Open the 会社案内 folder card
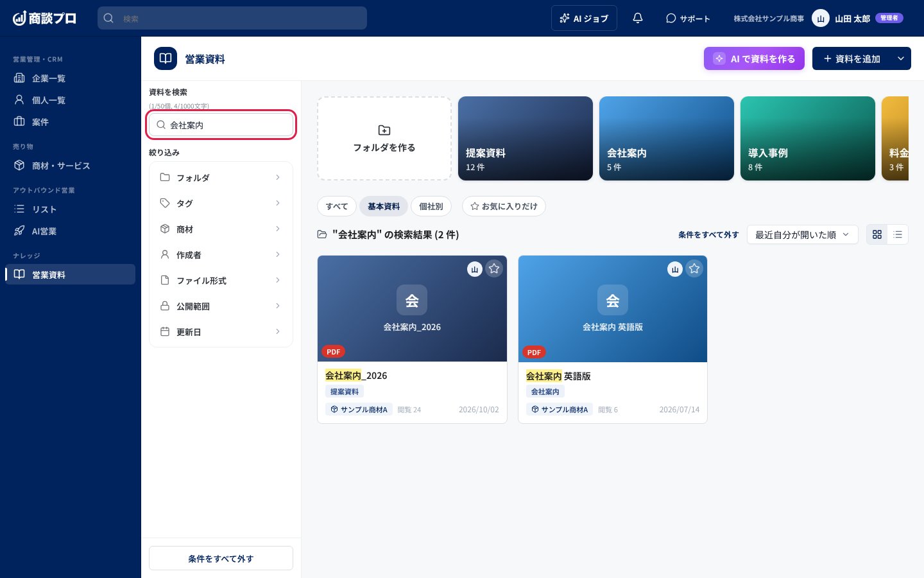924x578 pixels. click(667, 138)
